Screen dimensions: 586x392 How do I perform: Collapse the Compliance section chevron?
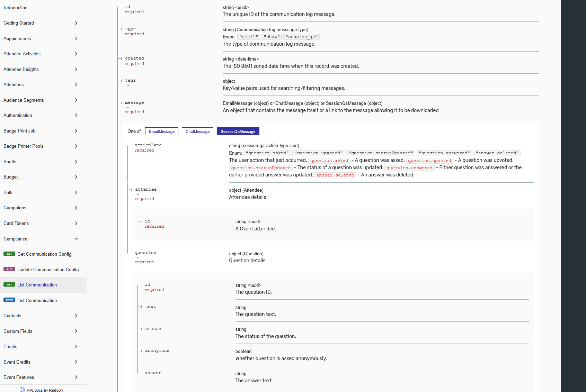(76, 239)
